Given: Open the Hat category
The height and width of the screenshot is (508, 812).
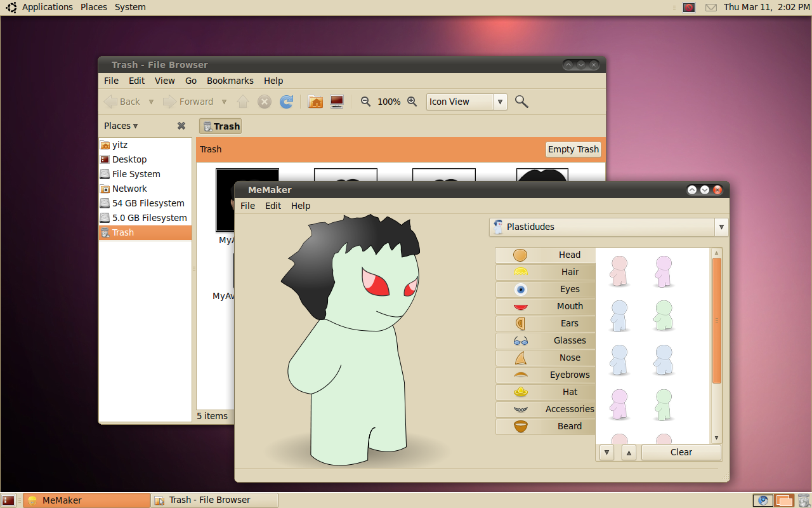Looking at the screenshot, I should click(546, 392).
